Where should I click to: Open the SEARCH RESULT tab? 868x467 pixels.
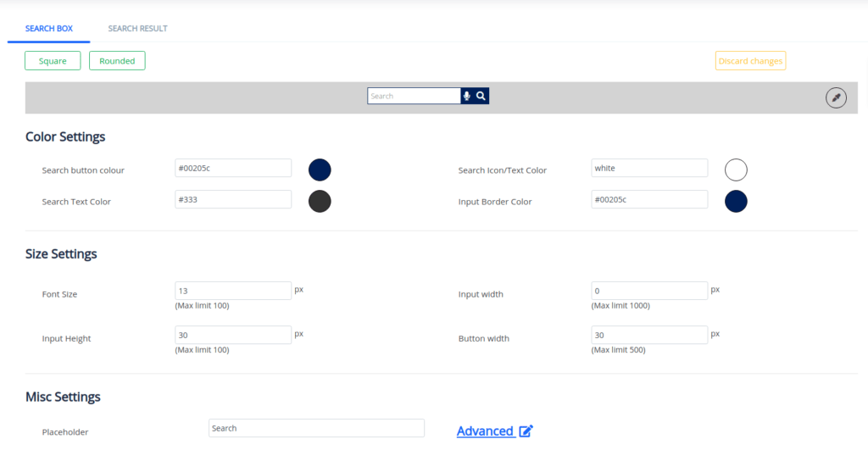(138, 28)
